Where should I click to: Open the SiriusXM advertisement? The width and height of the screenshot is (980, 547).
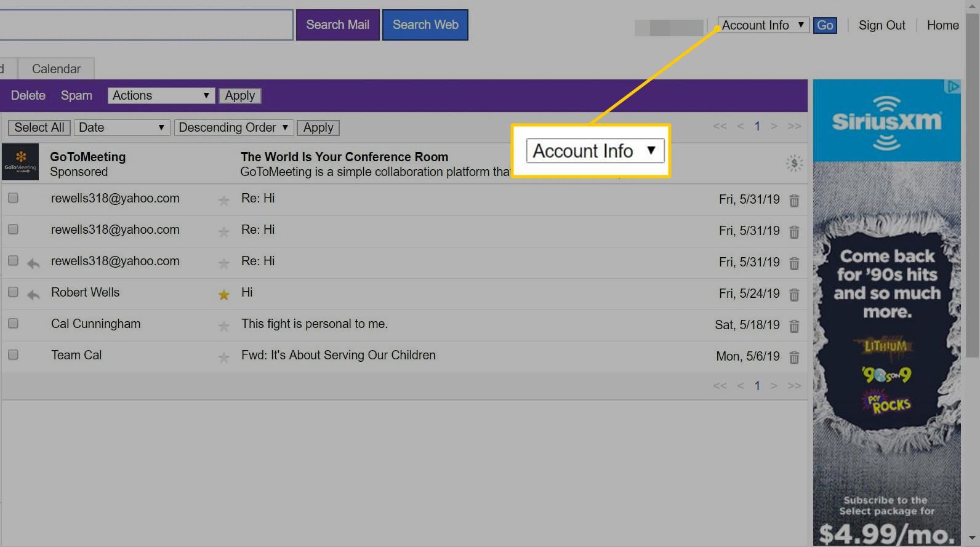886,313
